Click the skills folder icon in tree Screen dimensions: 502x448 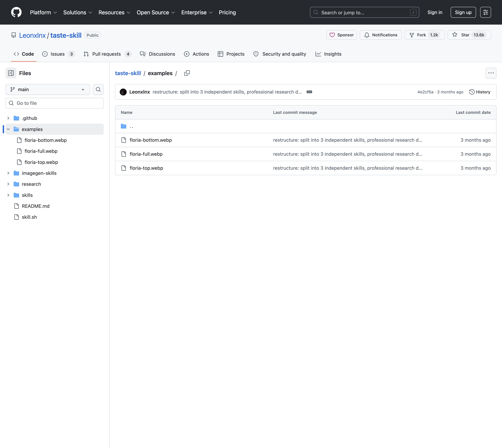pyautogui.click(x=17, y=195)
